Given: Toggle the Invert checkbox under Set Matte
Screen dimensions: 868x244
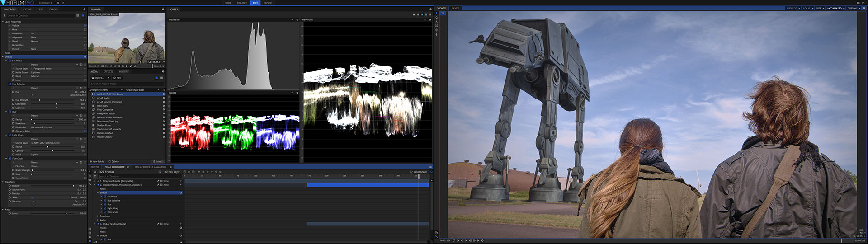Looking at the screenshot, I should click(85, 80).
